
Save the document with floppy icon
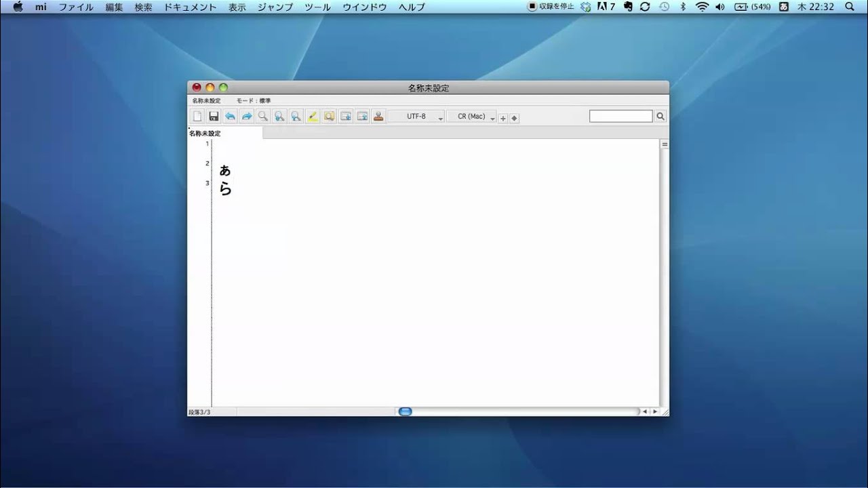tap(214, 116)
